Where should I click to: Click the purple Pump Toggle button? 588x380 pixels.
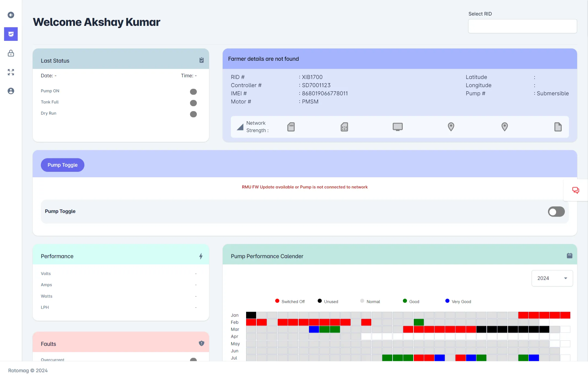[x=63, y=165]
